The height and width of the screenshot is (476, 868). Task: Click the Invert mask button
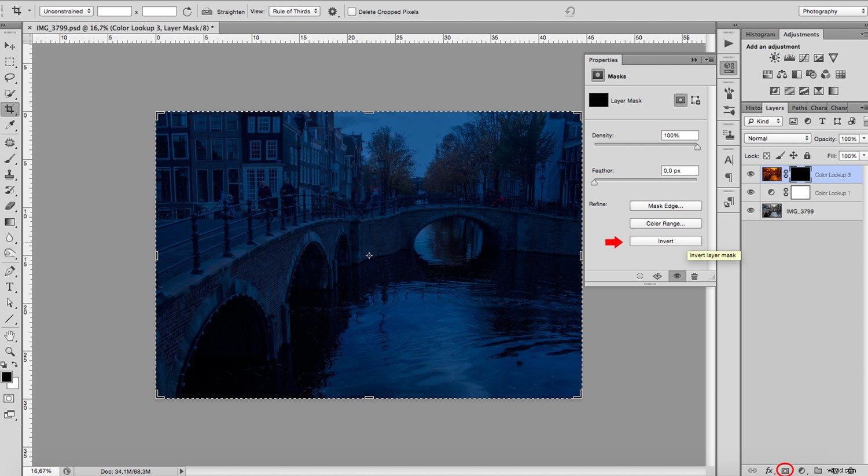coord(665,241)
